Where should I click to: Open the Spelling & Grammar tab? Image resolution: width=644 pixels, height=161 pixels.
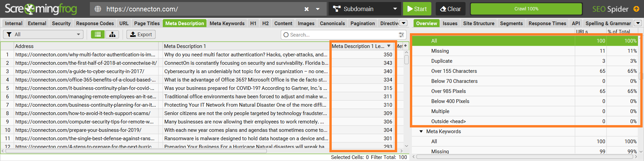tap(608, 23)
